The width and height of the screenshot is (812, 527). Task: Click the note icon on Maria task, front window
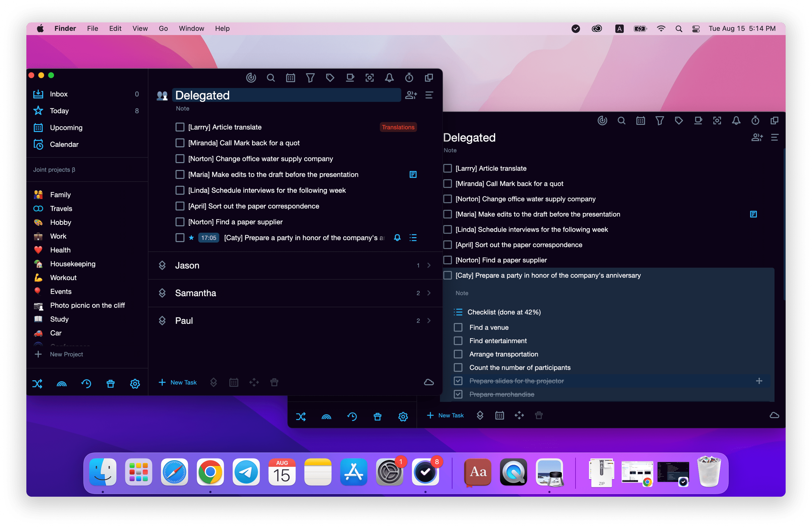coord(413,175)
